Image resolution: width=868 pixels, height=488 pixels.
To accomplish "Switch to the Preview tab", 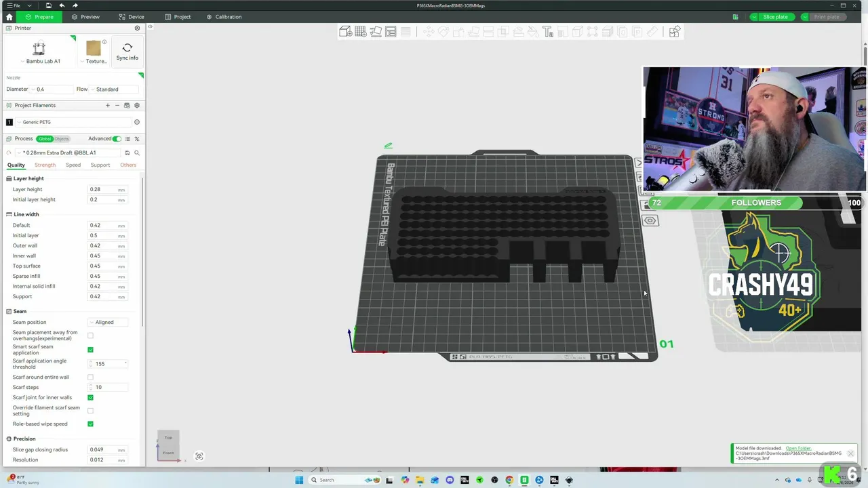I will pyautogui.click(x=85, y=17).
